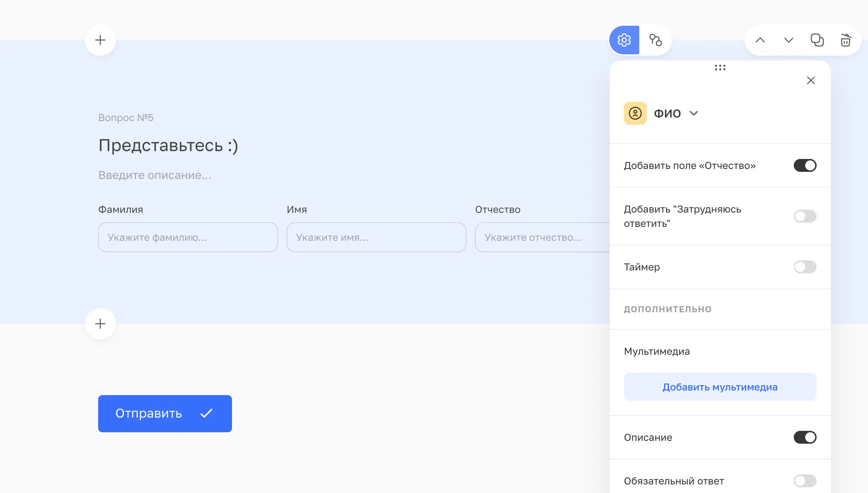Enable the Обязательный ответ toggle
868x493 pixels.
805,481
